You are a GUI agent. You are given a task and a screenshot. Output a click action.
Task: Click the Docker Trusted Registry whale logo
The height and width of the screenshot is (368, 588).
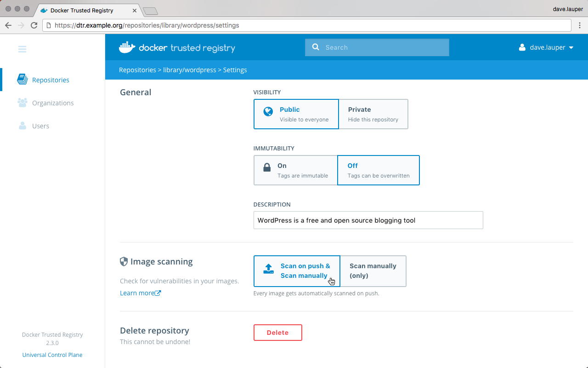pos(127,47)
